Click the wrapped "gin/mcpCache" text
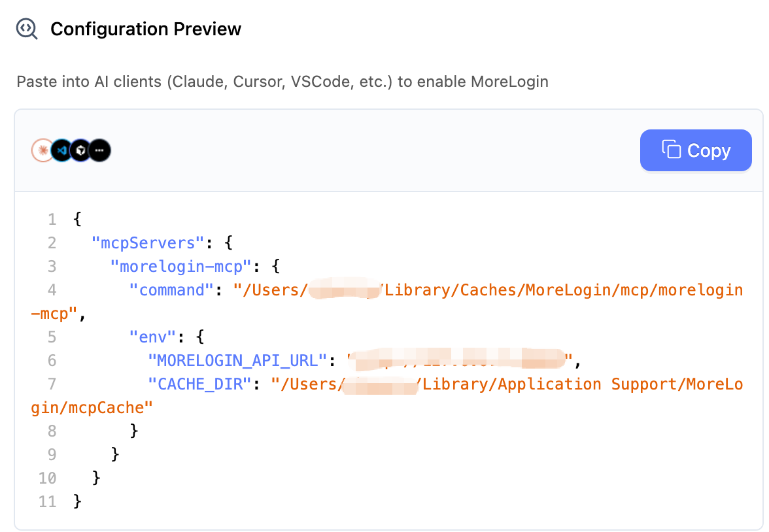Viewport: 769px width, 532px height. pyautogui.click(x=92, y=407)
